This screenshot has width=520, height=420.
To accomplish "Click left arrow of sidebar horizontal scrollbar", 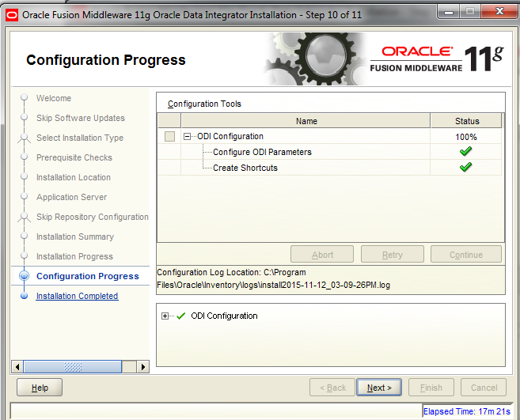I will 17,367.
